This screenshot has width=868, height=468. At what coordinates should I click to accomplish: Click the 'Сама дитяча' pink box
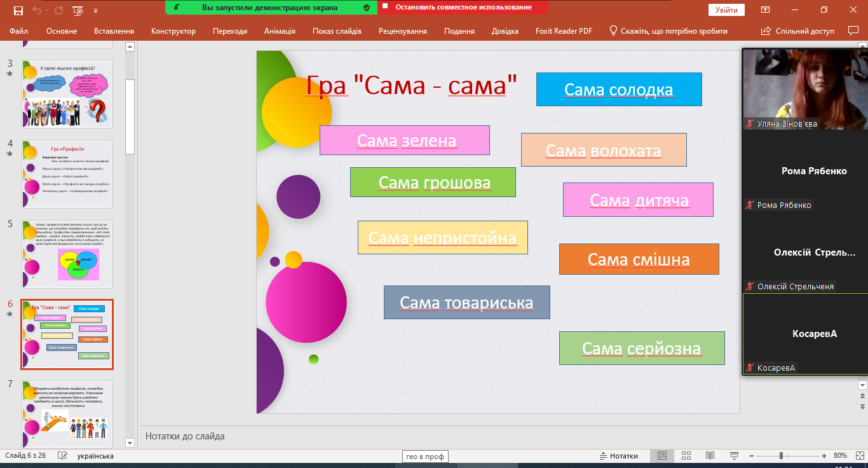tap(638, 200)
